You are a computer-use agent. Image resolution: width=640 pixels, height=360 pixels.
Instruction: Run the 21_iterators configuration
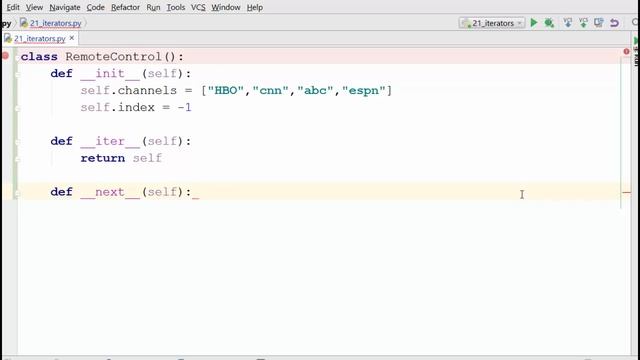tap(533, 23)
